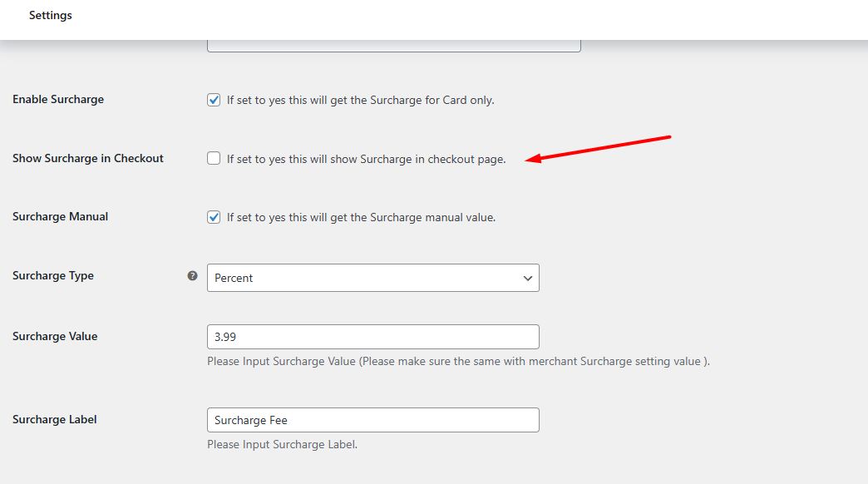Click the Surcharge Value row label
The width and height of the screenshot is (868, 484).
pyautogui.click(x=55, y=336)
